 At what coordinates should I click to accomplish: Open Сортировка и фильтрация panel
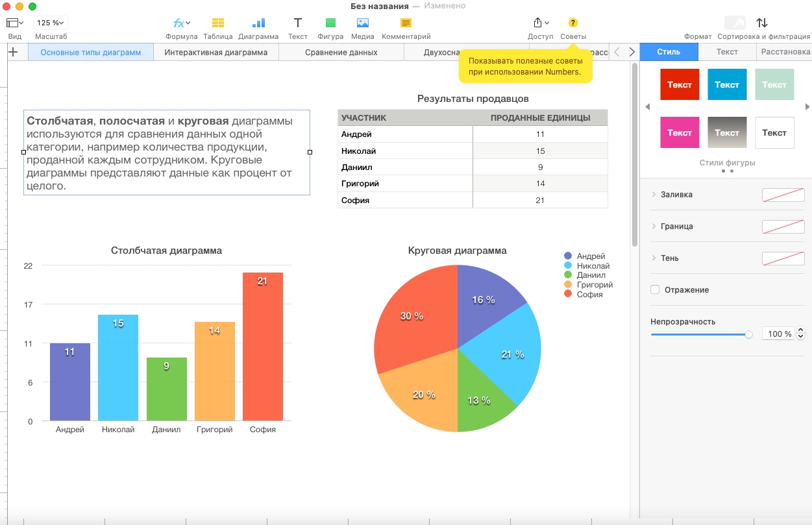(x=762, y=23)
